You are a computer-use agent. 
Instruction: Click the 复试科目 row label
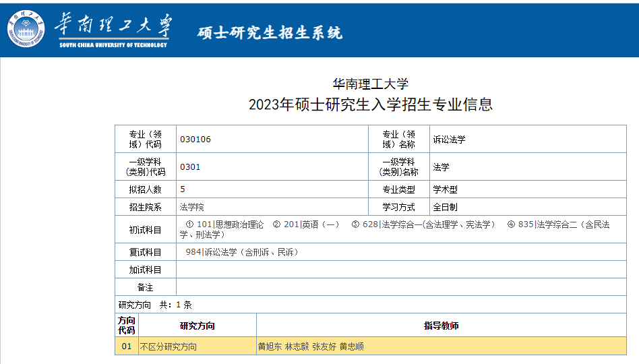coord(146,252)
